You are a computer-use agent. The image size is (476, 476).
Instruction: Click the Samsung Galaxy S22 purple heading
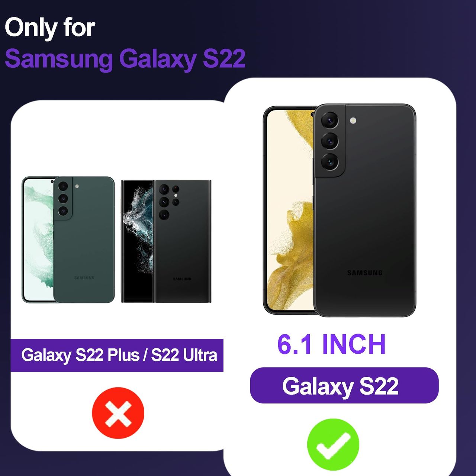click(x=125, y=59)
